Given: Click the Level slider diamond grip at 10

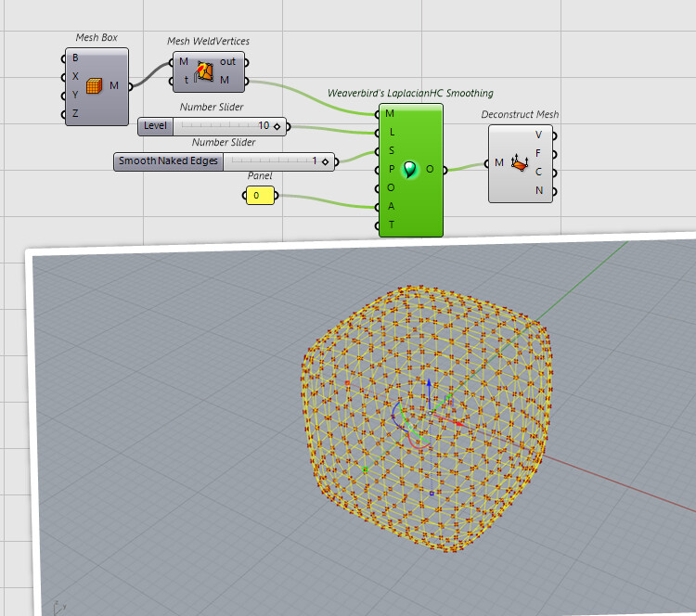Looking at the screenshot, I should click(x=277, y=126).
